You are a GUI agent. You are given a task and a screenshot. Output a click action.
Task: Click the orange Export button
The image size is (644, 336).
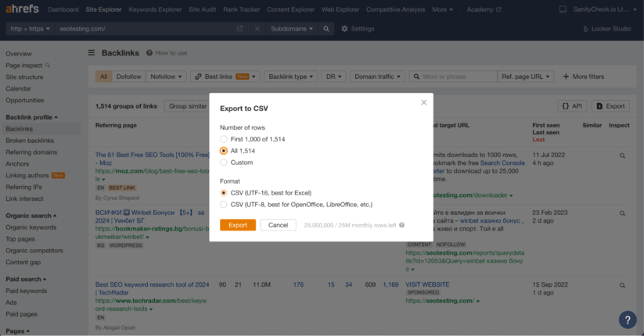[x=237, y=225]
